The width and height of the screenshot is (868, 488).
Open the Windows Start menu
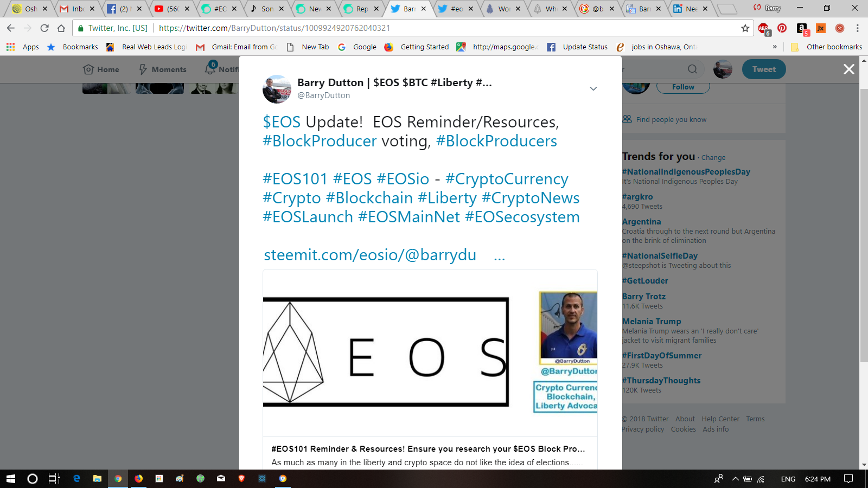pos(10,479)
